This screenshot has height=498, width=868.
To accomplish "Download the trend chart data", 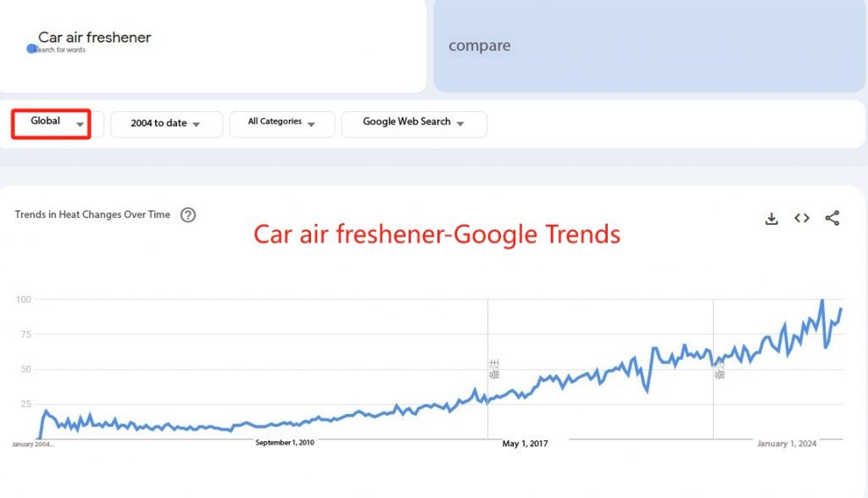I will coord(771,218).
